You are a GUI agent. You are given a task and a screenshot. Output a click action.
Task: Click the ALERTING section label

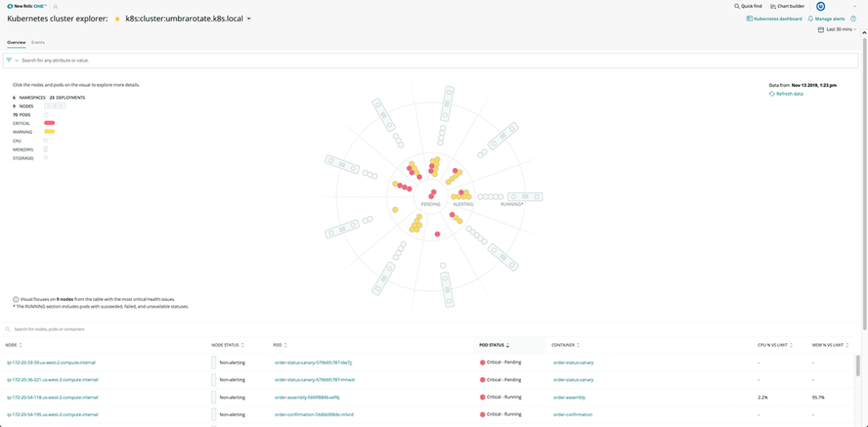tap(463, 205)
